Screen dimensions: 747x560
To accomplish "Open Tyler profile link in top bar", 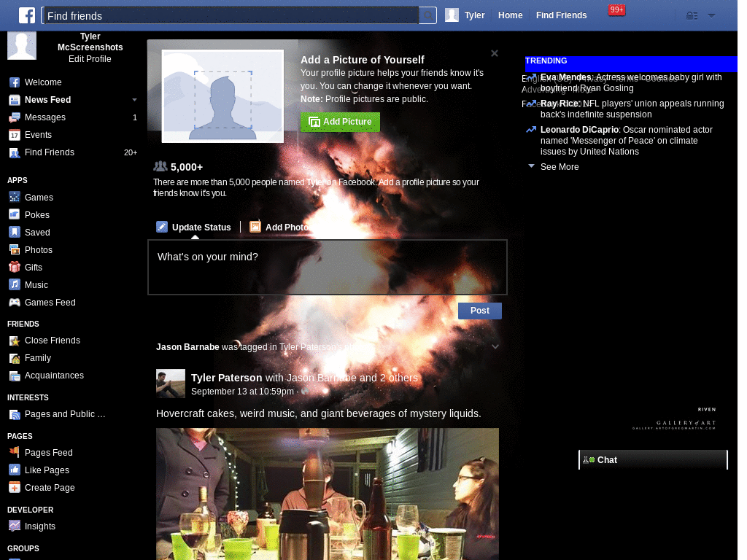I will tap(474, 15).
